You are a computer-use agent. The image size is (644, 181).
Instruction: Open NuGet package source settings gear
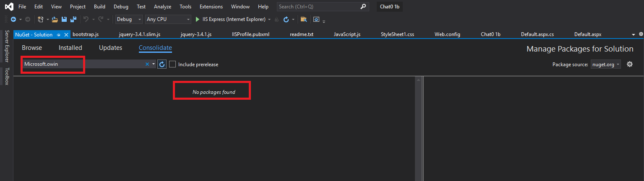click(629, 64)
